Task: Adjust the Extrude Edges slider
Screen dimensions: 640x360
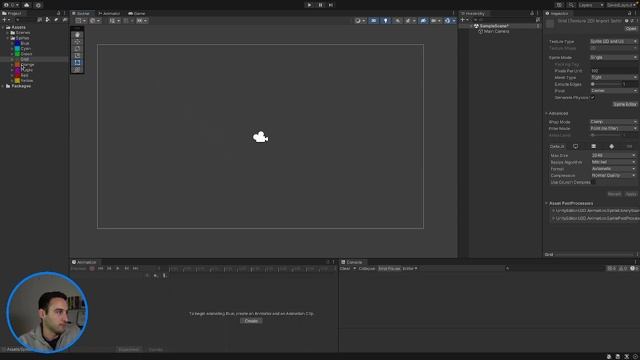Action: coord(606,84)
